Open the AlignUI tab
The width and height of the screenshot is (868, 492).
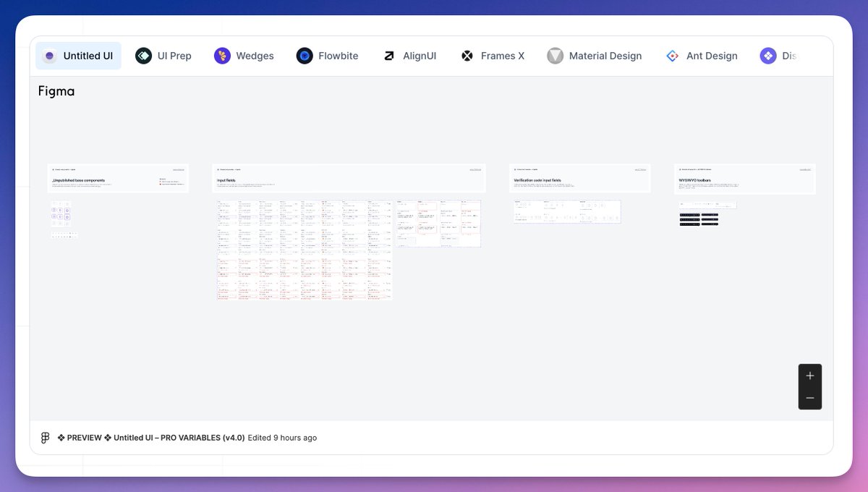tap(409, 56)
